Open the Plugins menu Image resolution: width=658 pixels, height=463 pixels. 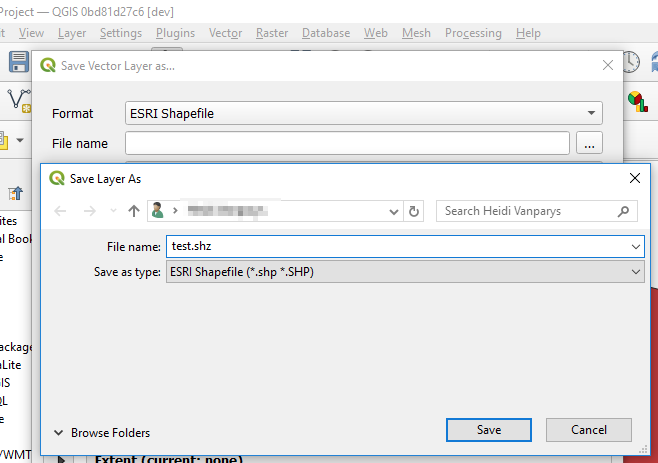pos(175,33)
